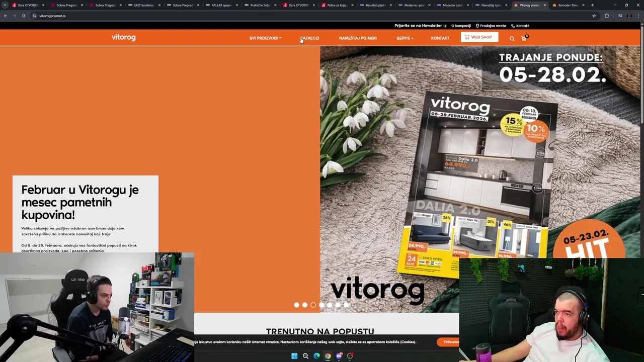Close the Vitorog promet tab
The image size is (644, 362).
point(544,5)
